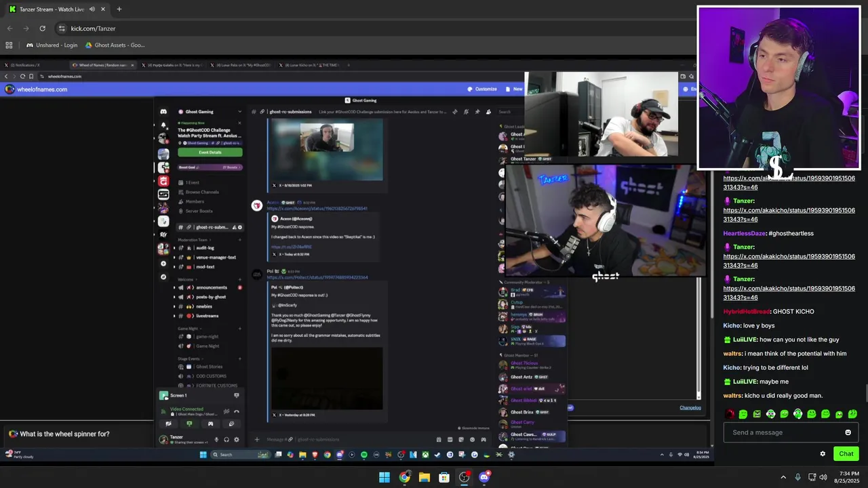Viewport: 868px width, 488px height.
Task: Click the green Chat send button
Action: tap(846, 454)
